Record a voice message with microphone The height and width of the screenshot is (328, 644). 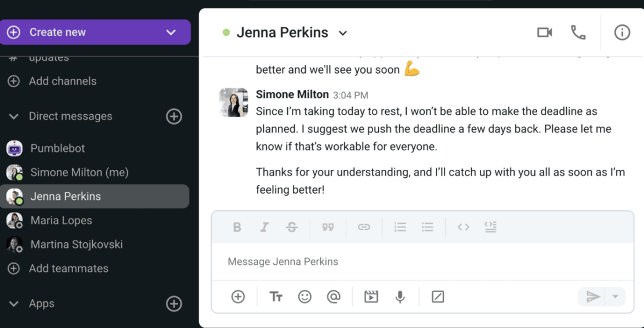point(400,297)
